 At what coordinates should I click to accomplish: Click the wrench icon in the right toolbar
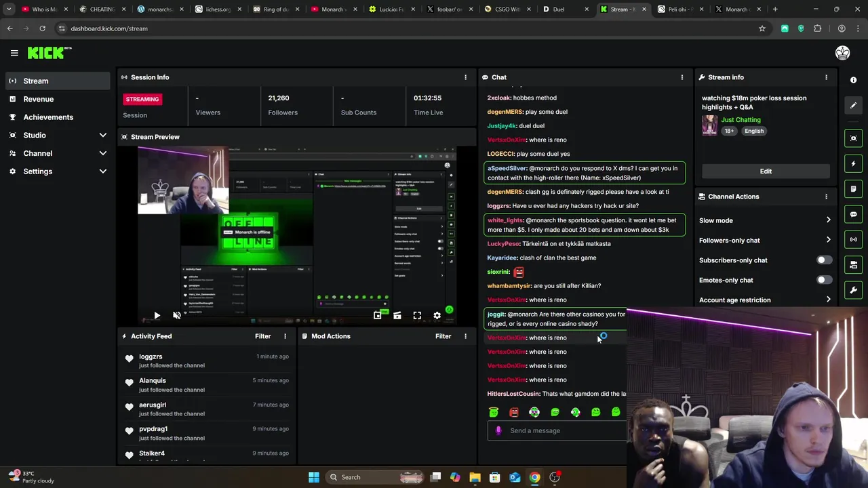[x=853, y=290]
